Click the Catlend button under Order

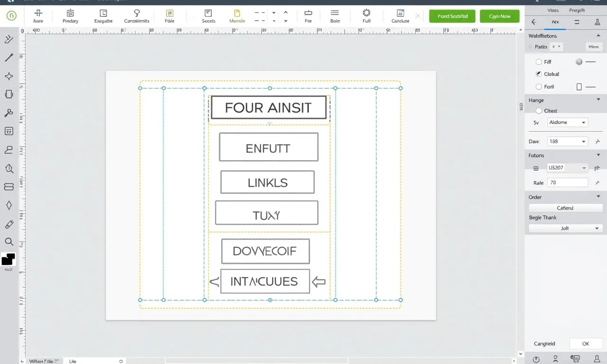click(x=565, y=207)
